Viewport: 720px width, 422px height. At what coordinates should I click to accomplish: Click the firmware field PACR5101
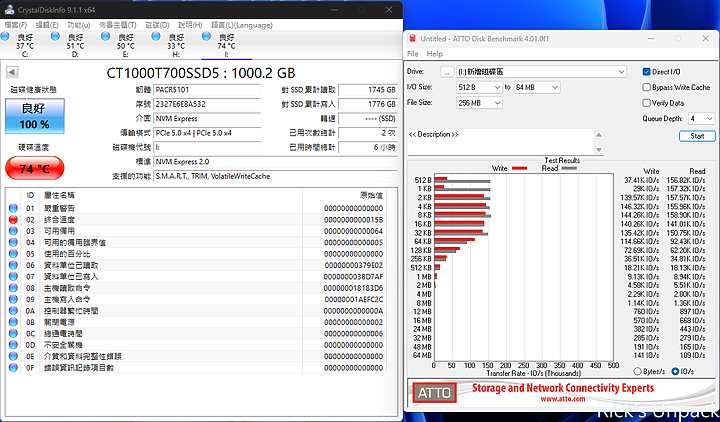(x=207, y=90)
